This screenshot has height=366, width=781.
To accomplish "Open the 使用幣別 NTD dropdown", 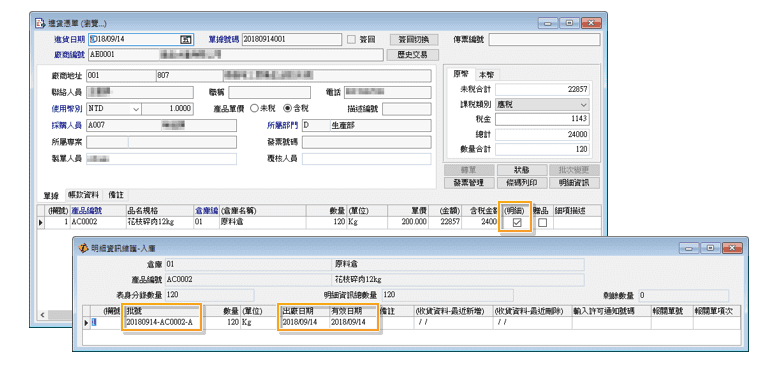I will coord(136,109).
